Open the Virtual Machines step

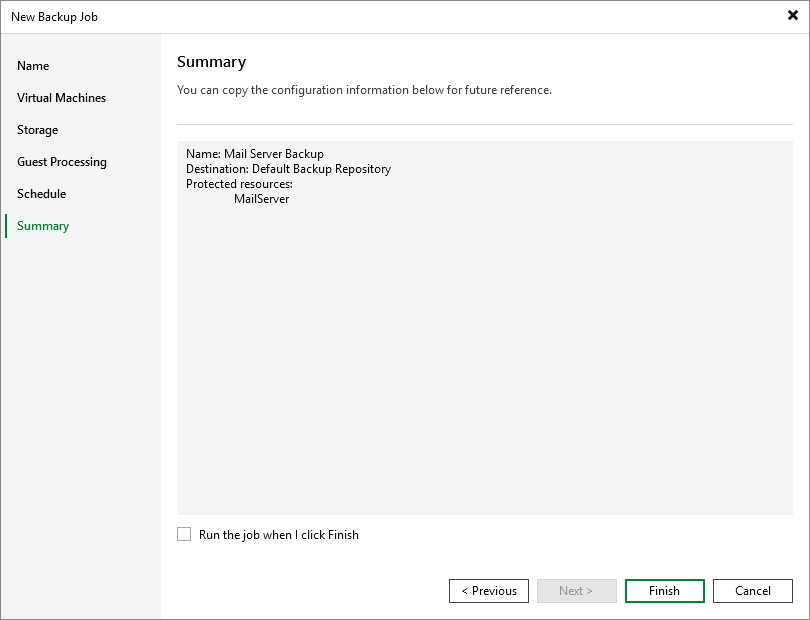click(61, 98)
